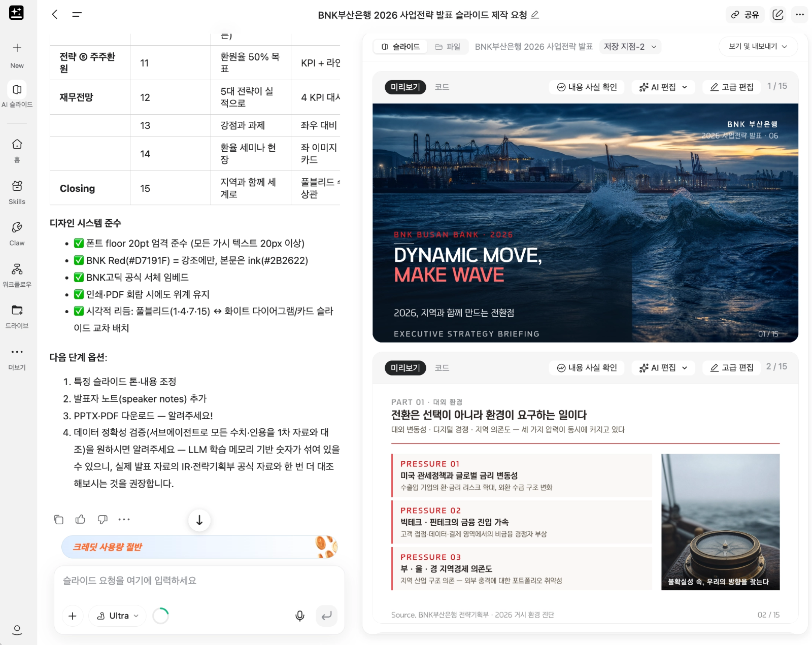Image resolution: width=812 pixels, height=645 pixels.
Task: Click the app logo icon in the sidebar
Action: [x=16, y=13]
